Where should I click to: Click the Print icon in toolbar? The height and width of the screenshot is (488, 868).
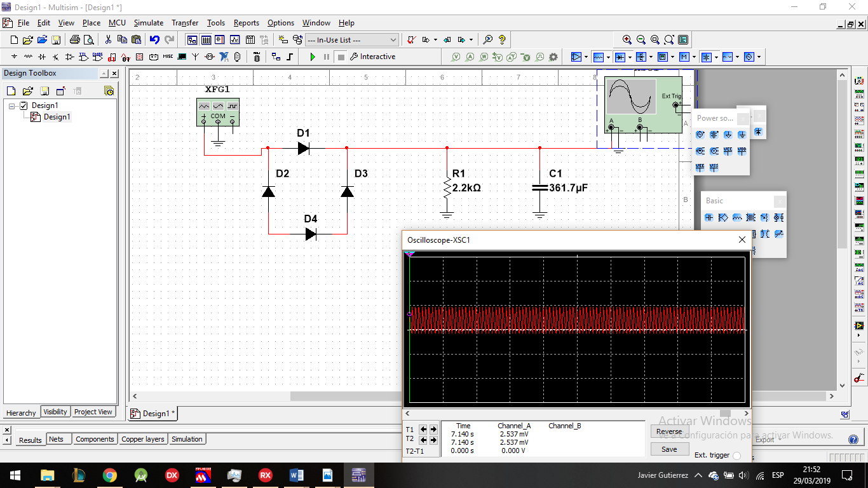click(74, 39)
